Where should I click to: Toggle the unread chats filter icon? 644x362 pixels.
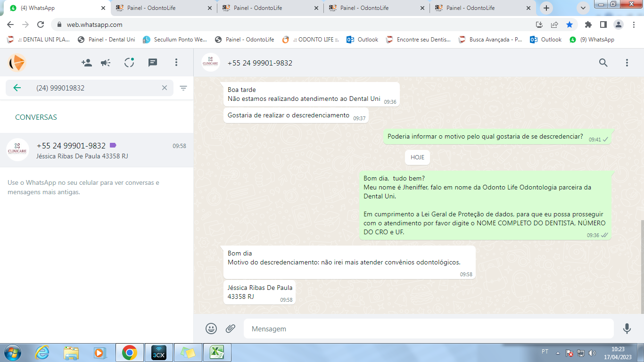click(x=183, y=88)
